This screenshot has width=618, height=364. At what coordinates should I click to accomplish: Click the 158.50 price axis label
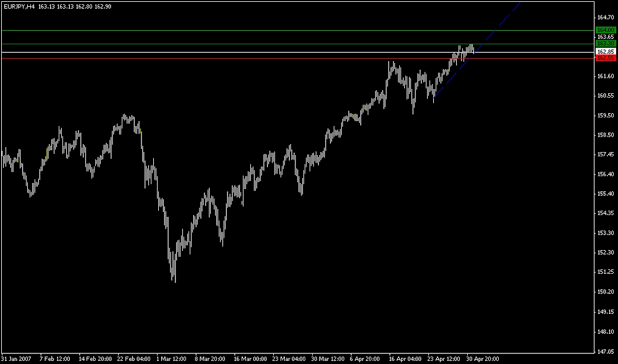tap(606, 135)
